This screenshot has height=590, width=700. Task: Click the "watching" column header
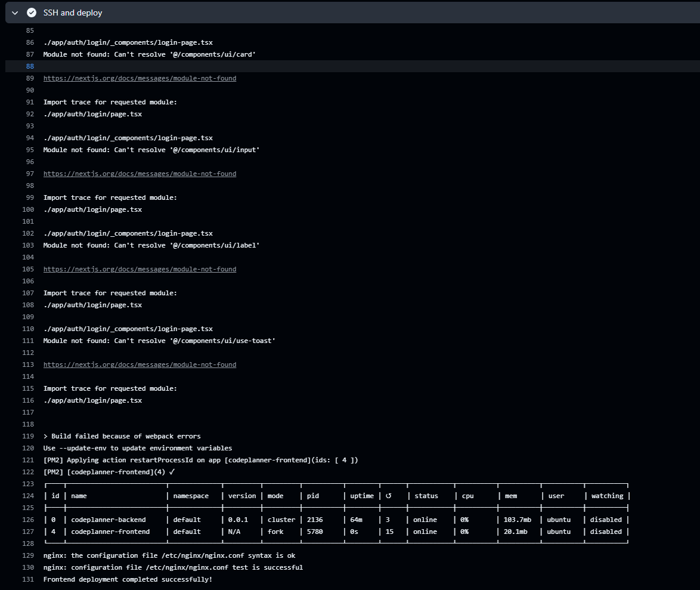click(x=607, y=496)
